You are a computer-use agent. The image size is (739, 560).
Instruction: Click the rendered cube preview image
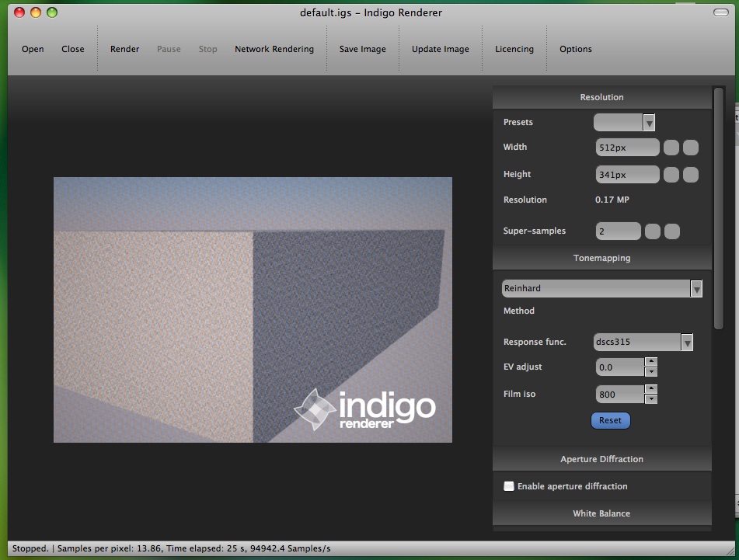[x=253, y=310]
